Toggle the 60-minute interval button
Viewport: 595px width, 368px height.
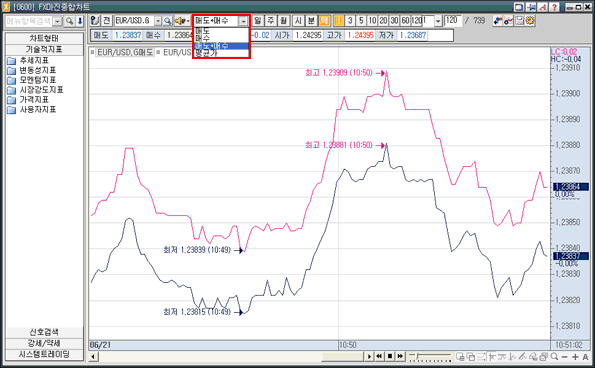(405, 20)
